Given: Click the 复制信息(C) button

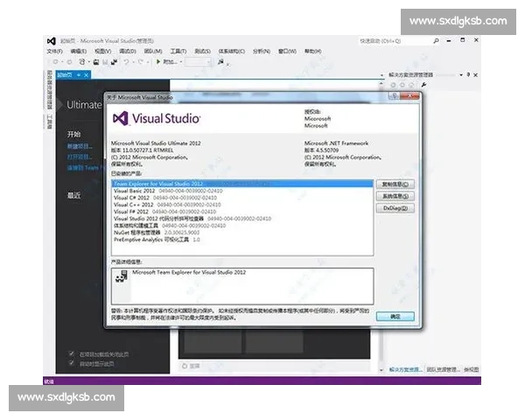Looking at the screenshot, I should 395,185.
